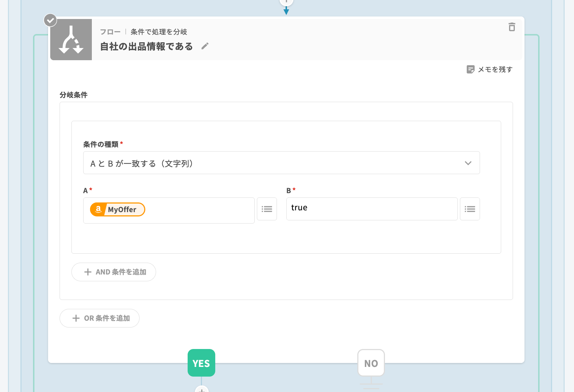
Task: Click the フロー breadcrumb label
Action: point(110,32)
